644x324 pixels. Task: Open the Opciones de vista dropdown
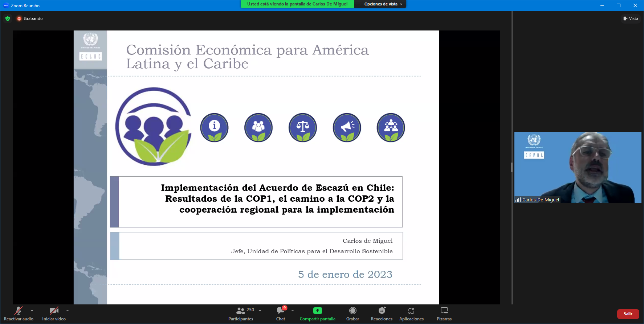(383, 4)
